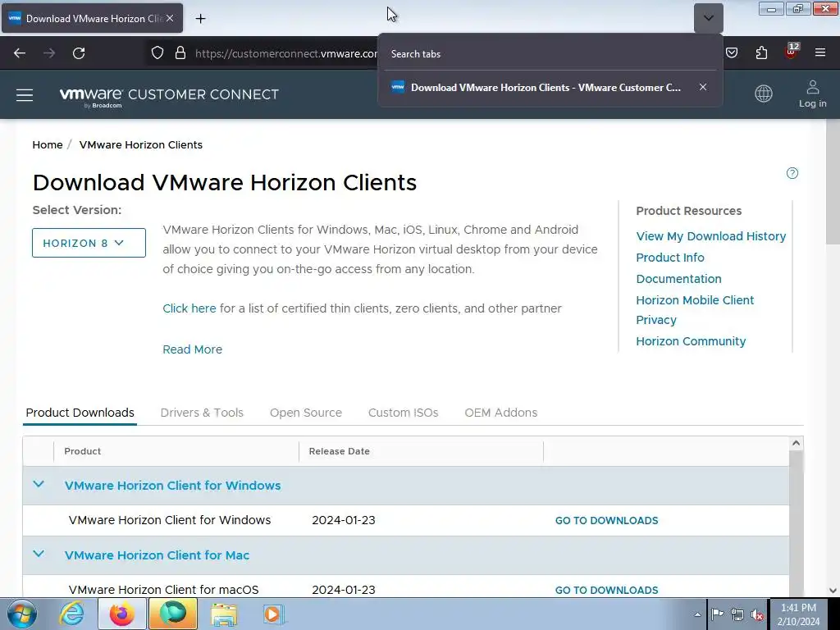Screen dimensions: 840x630
Task: Switch to the Drivers & Tools tab
Action: click(202, 413)
